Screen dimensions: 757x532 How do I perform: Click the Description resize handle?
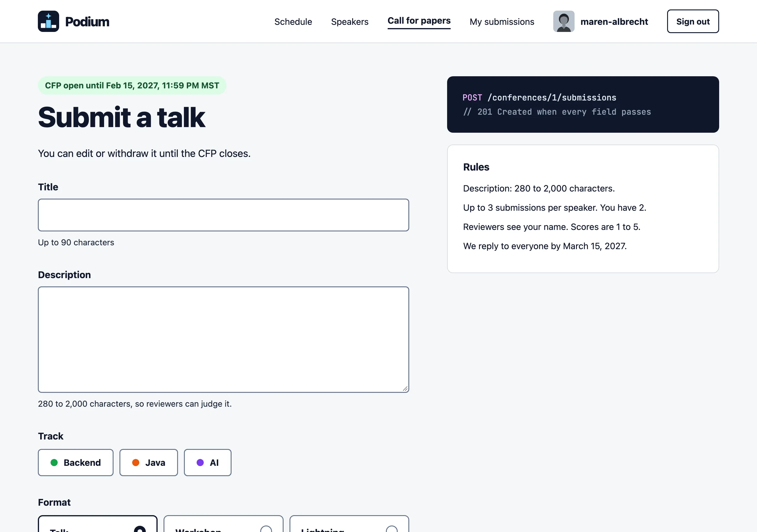click(x=405, y=389)
